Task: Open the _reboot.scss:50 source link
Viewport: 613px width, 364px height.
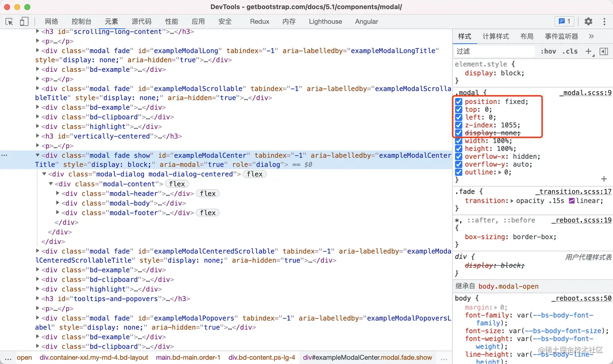Action: click(x=581, y=298)
